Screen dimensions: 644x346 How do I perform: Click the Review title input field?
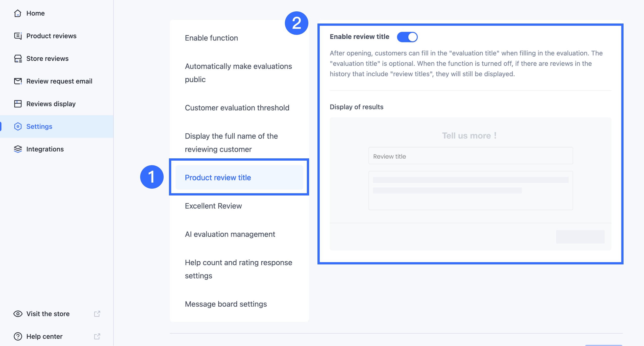tap(470, 156)
